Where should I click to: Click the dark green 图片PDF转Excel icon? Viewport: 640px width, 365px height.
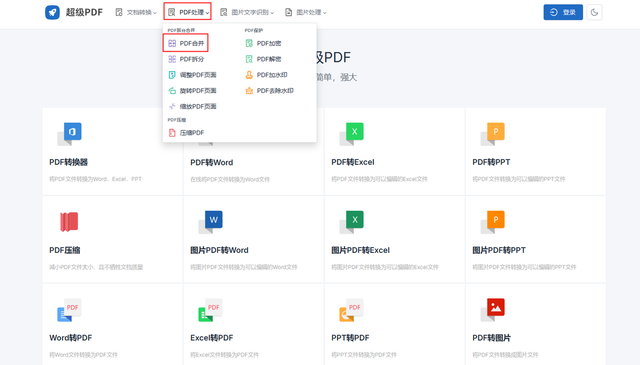[x=351, y=222]
